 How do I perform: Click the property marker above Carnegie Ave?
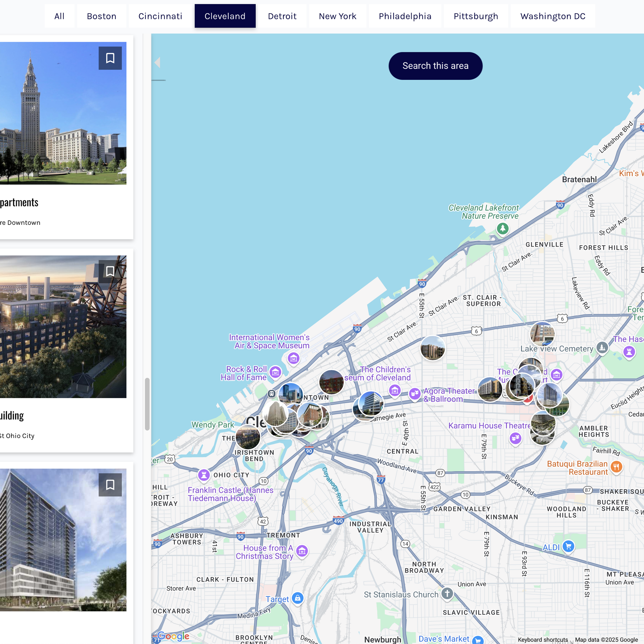[371, 404]
